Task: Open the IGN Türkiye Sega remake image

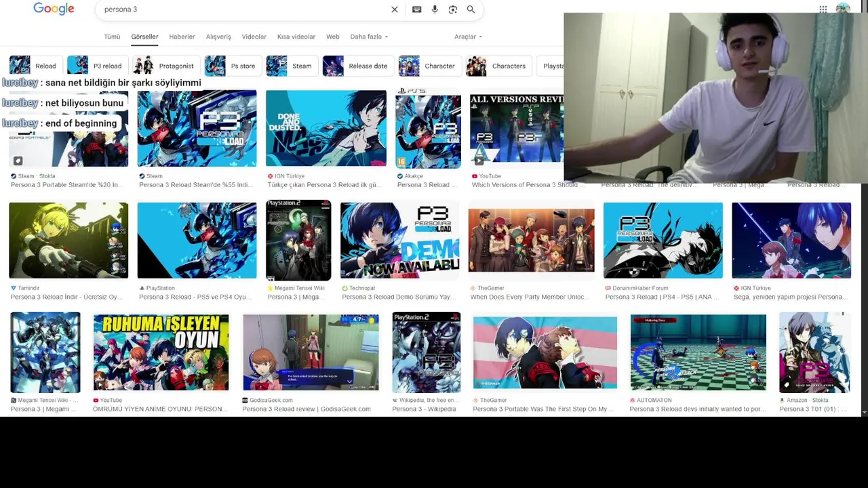Action: pos(791,240)
